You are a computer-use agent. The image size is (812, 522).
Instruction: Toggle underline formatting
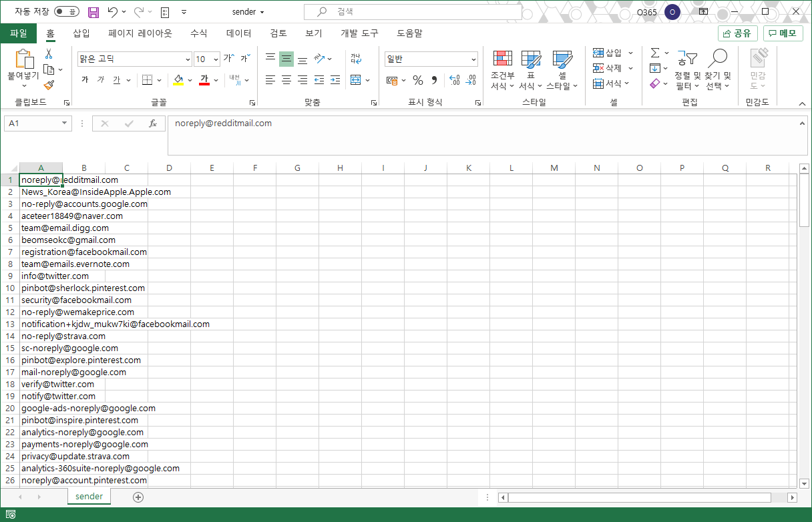point(117,80)
